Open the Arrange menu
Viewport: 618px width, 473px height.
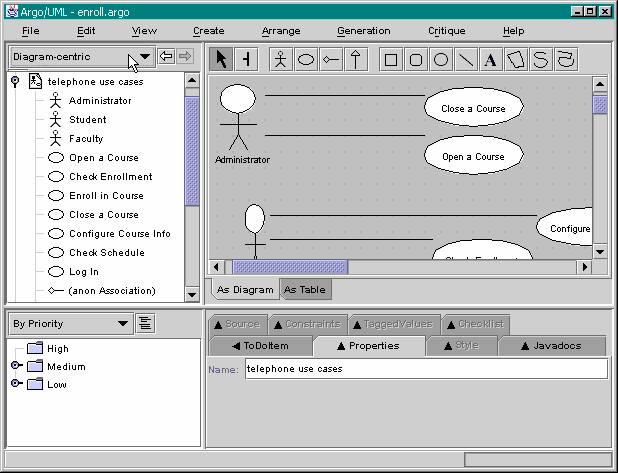click(281, 31)
